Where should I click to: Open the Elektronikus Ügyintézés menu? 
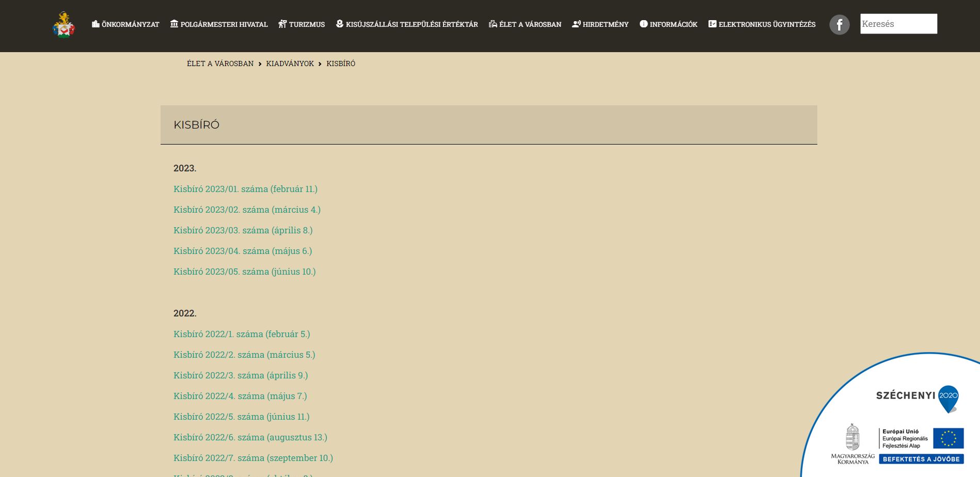pos(767,24)
